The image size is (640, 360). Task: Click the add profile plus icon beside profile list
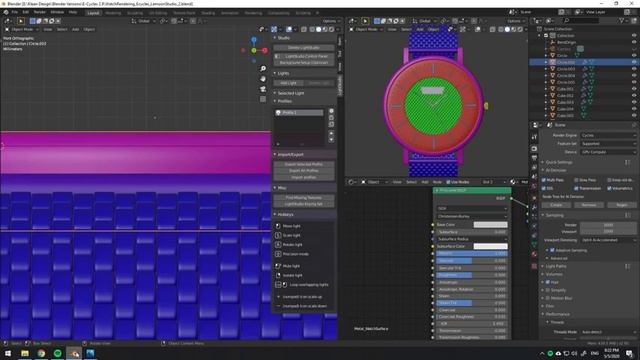(331, 111)
